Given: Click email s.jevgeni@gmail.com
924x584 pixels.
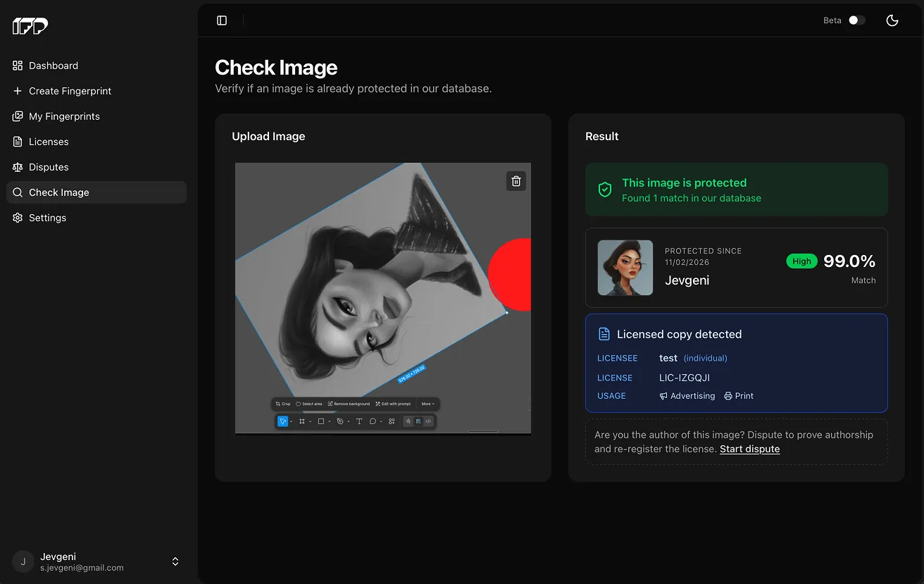Looking at the screenshot, I should (82, 568).
